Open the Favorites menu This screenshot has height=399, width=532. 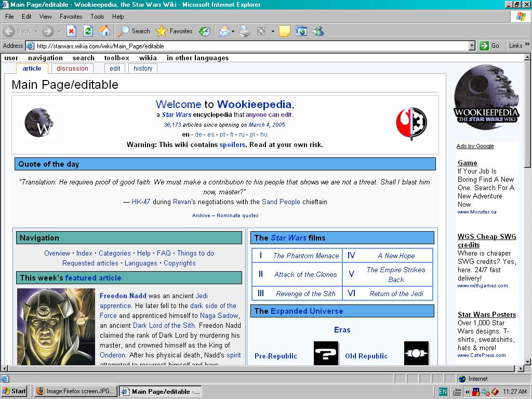[x=71, y=17]
